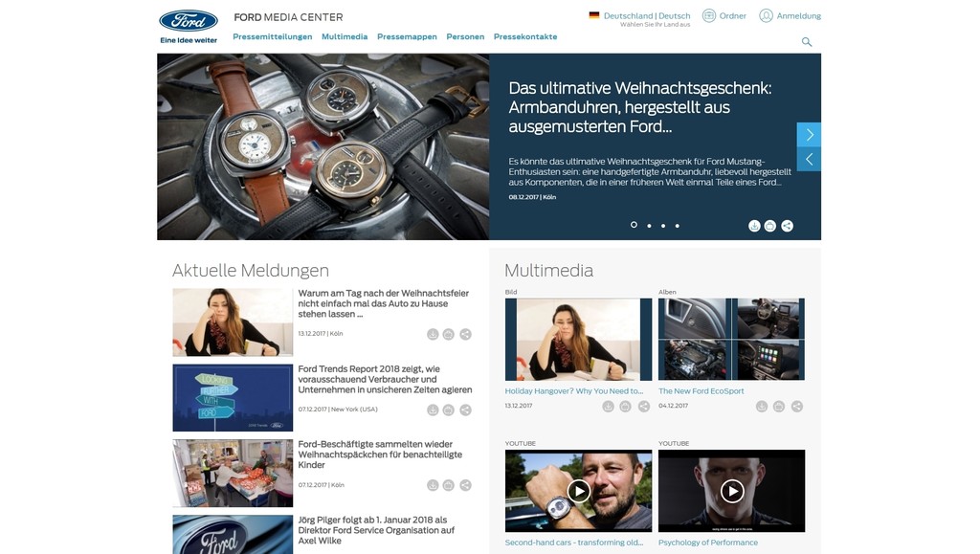980x554 pixels.
Task: Click the Ford oval logo
Action: coord(189,21)
